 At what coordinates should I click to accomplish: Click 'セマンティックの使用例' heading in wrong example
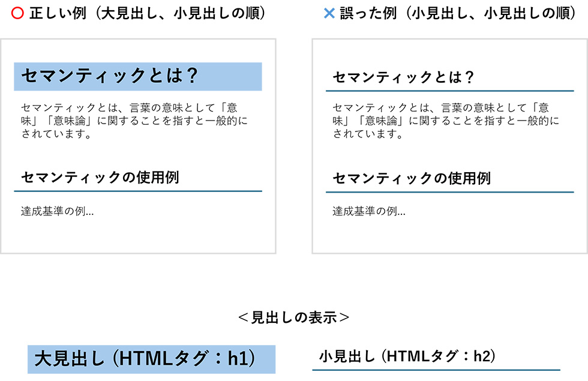(412, 178)
